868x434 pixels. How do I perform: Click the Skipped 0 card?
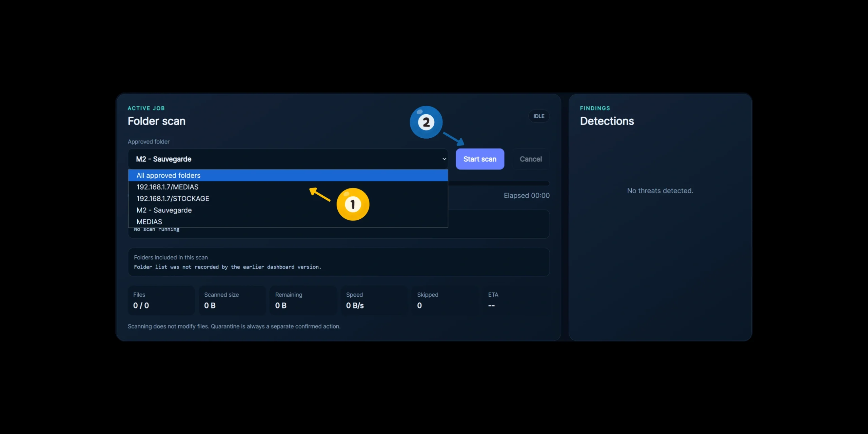click(445, 300)
